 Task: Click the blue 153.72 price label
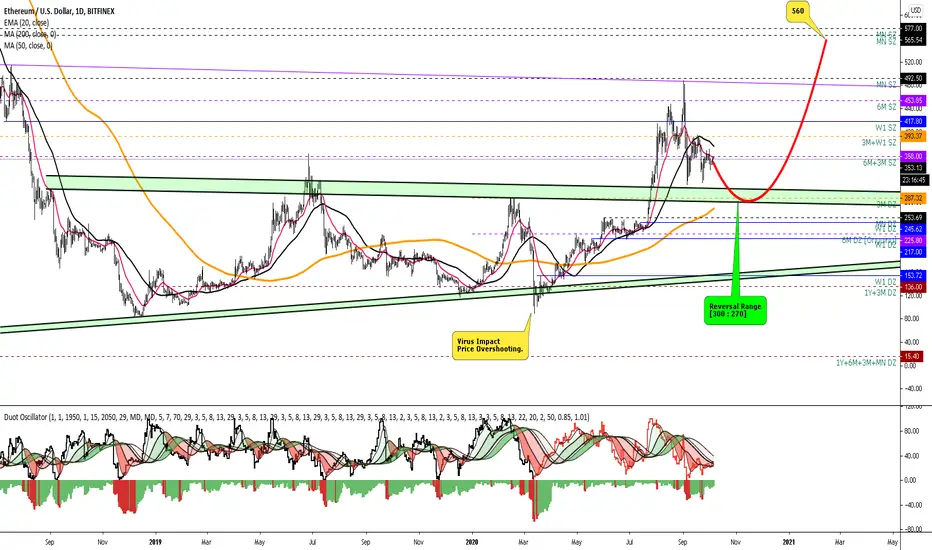(912, 275)
